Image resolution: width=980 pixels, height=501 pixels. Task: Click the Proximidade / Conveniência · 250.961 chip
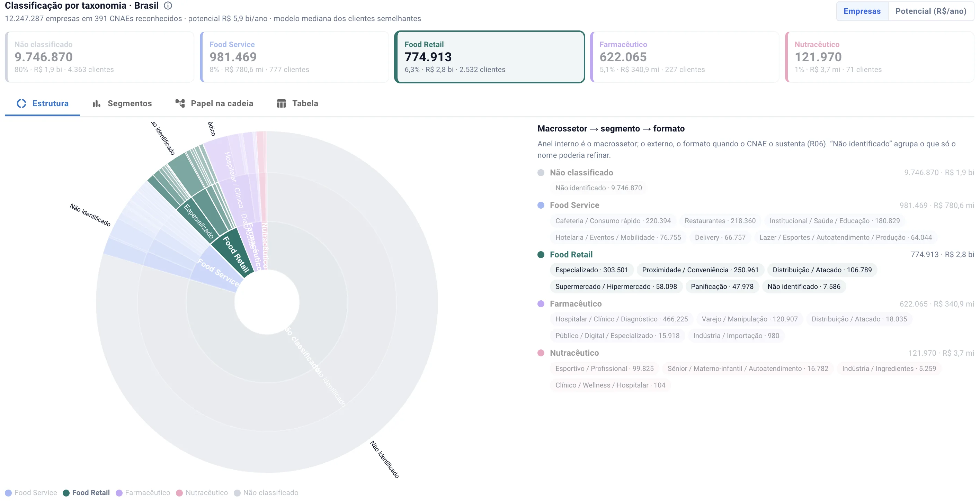tap(700, 270)
